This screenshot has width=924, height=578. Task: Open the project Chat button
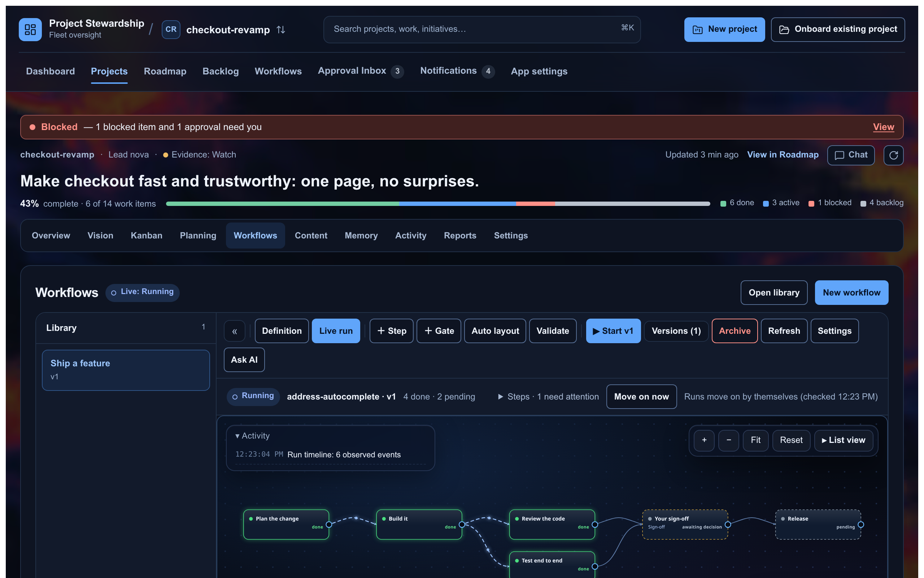(851, 155)
